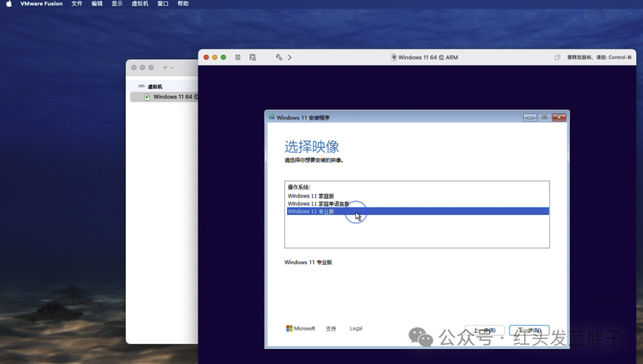Click the Windows 11 专业版 description below the list
643x364 pixels.
tap(308, 262)
